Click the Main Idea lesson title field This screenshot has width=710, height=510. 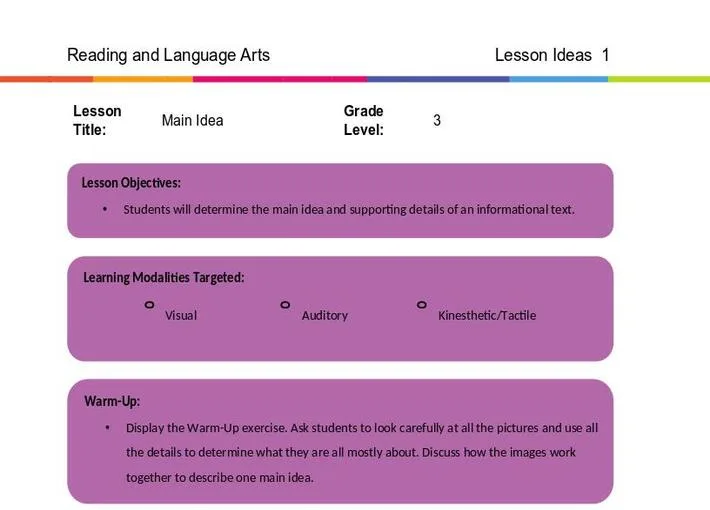(x=192, y=120)
